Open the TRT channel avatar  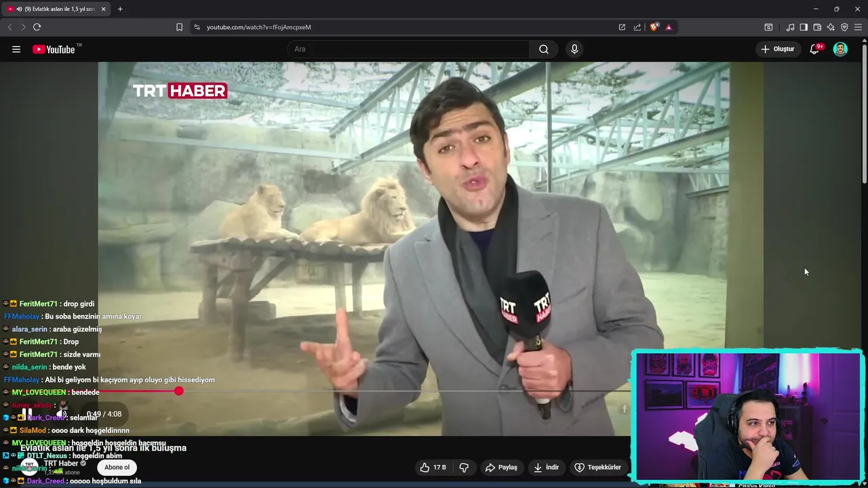coord(29,467)
